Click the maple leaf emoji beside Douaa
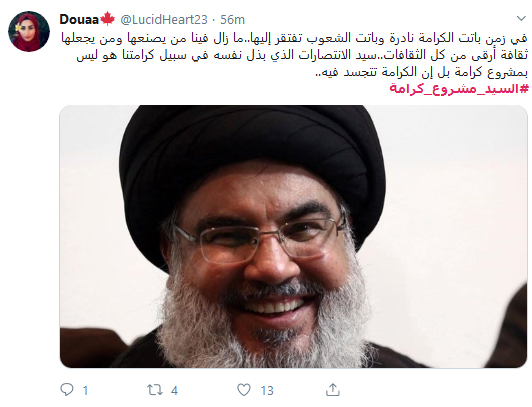This screenshot has width=532, height=407. point(107,19)
